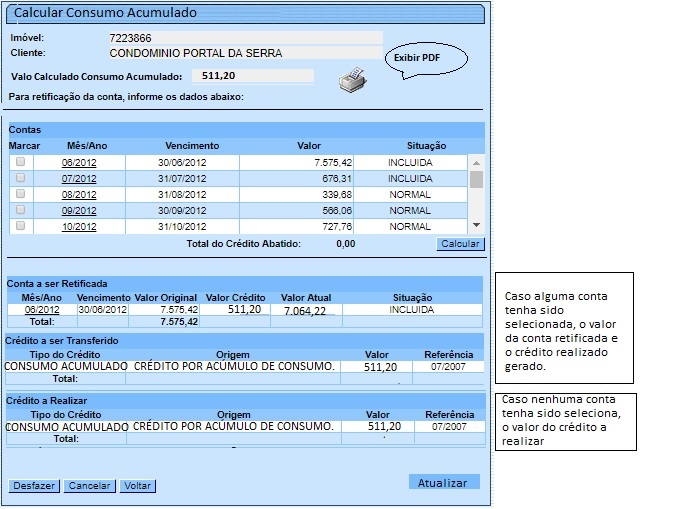681x509 pixels.
Task: Open the 06/2012 link in Contas list
Action: pos(79,163)
